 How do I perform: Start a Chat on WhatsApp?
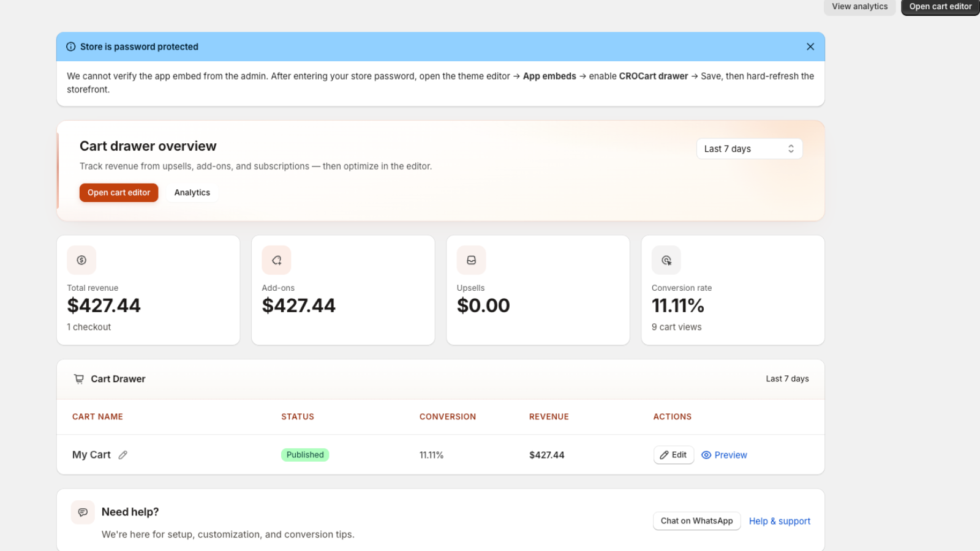[696, 521]
